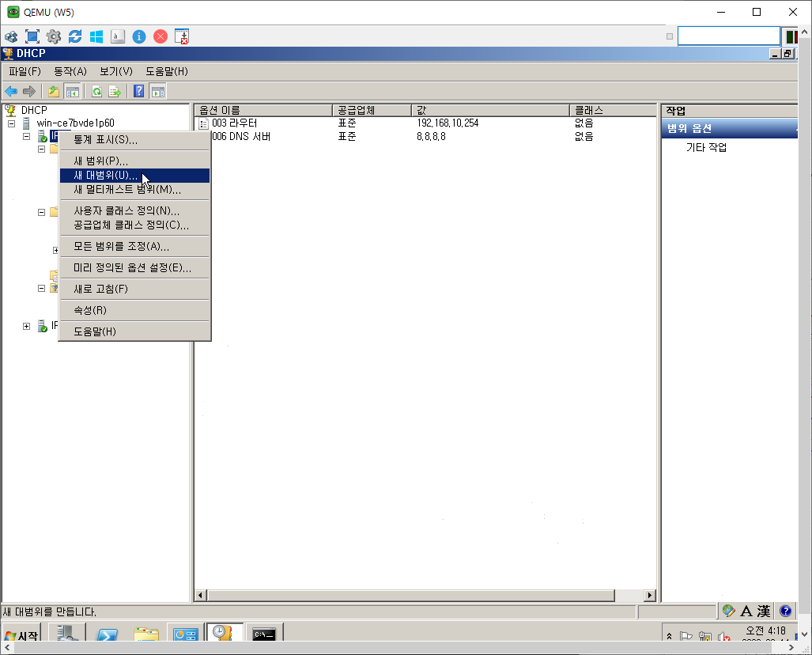Click 새로 고침(F) in context menu
812x655 pixels.
click(134, 290)
